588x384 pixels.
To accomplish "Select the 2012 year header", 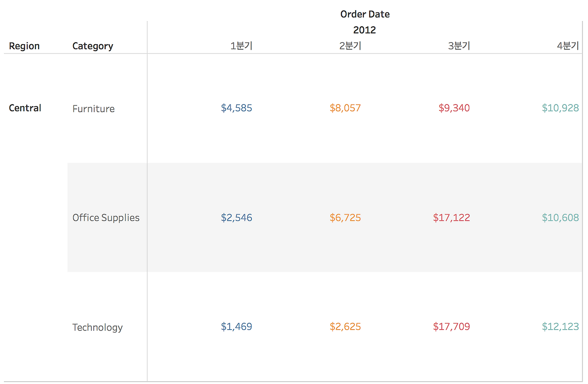I will click(x=365, y=30).
